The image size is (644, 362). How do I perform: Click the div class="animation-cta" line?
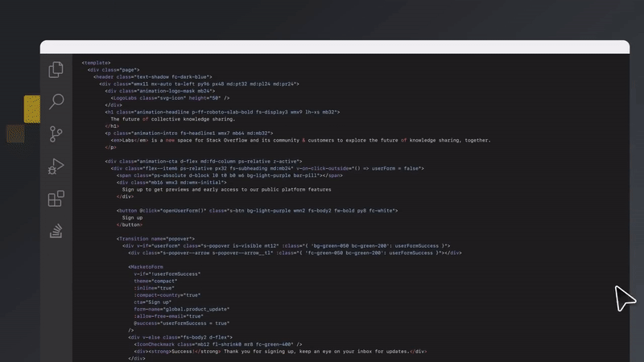click(x=204, y=162)
